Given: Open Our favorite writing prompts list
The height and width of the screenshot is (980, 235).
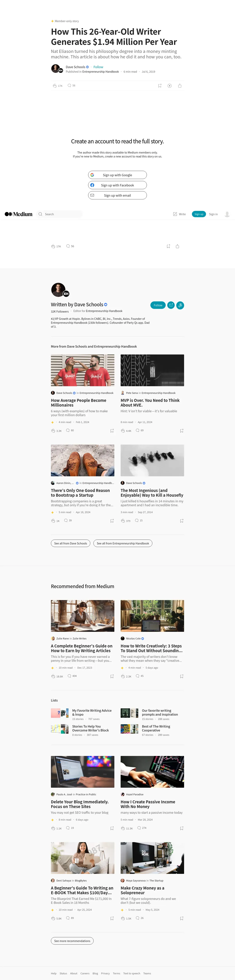Looking at the screenshot, I should tap(160, 712).
